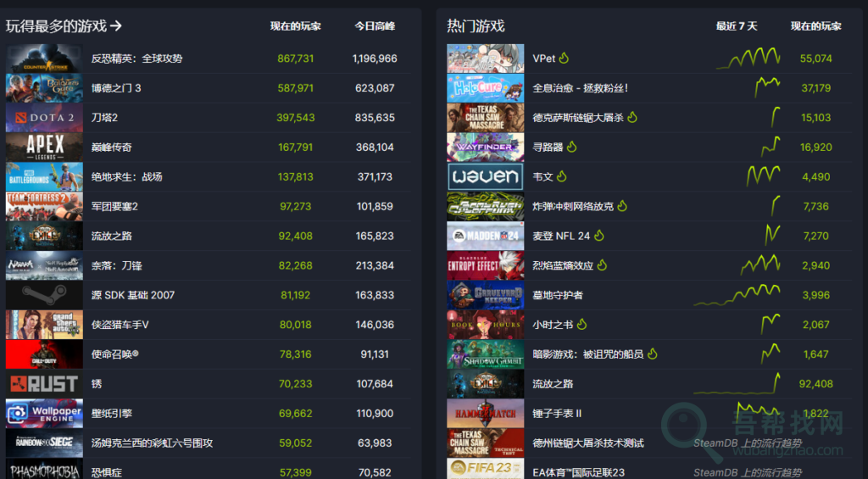Open the RUST game thumbnail
This screenshot has height=479, width=868.
pyautogui.click(x=44, y=384)
